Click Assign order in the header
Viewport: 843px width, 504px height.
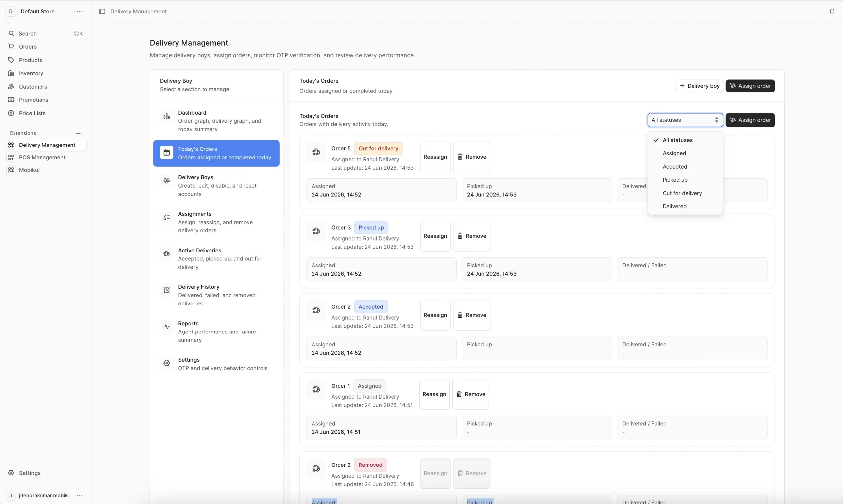pyautogui.click(x=750, y=86)
